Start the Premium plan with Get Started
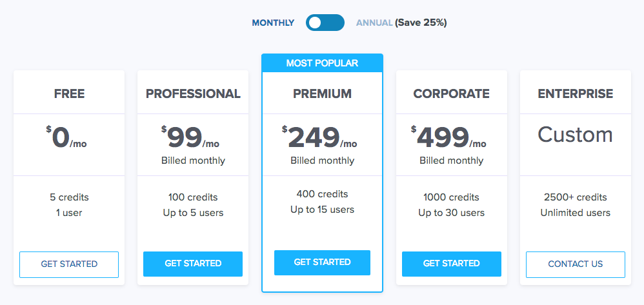This screenshot has width=644, height=305. coord(322,262)
